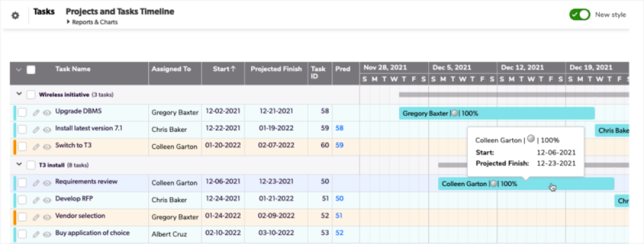Click the Switch to T3 task name

tap(74, 145)
